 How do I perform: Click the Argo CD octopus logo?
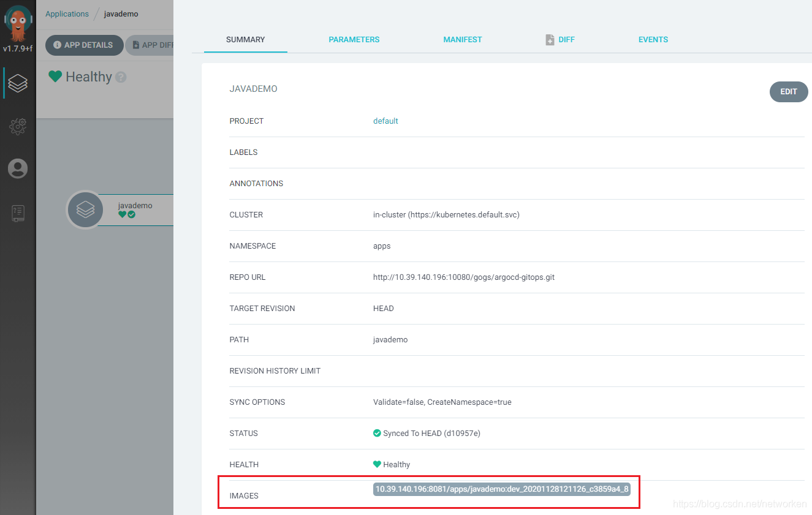point(18,23)
